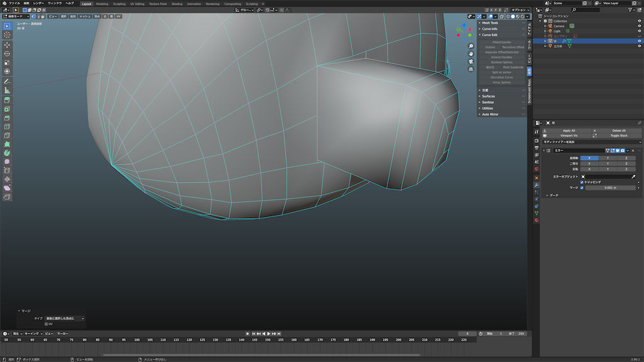This screenshot has height=362, width=644.
Task: Switch to the UV Editing workspace tab
Action: point(137,4)
